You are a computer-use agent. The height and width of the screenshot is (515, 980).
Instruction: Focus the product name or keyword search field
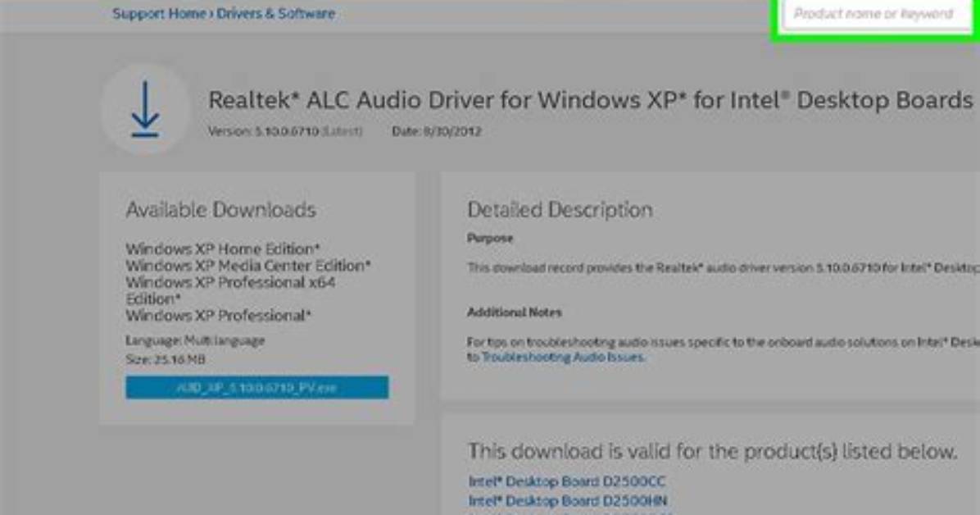tap(876, 14)
